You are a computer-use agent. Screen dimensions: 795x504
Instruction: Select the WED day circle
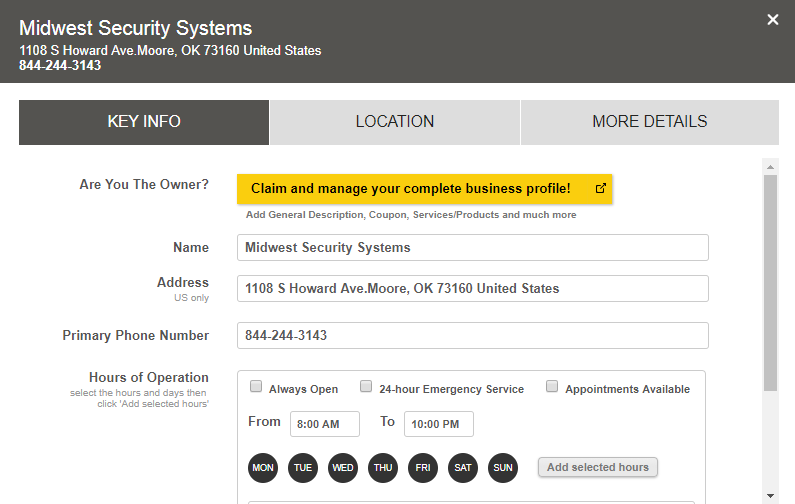343,467
